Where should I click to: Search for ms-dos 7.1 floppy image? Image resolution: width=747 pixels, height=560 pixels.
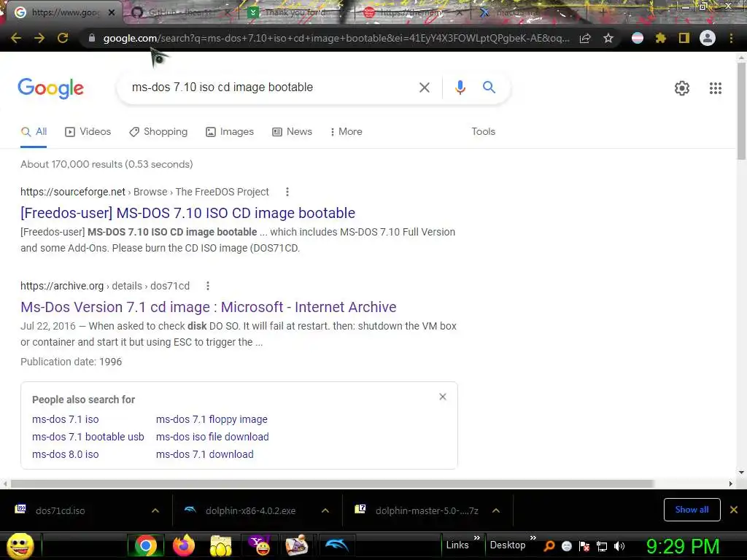[212, 419]
